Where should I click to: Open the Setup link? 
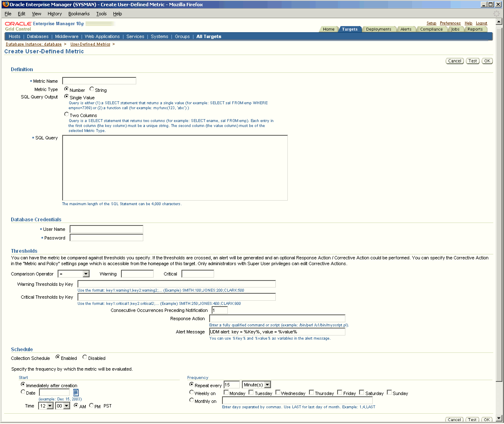(x=431, y=23)
